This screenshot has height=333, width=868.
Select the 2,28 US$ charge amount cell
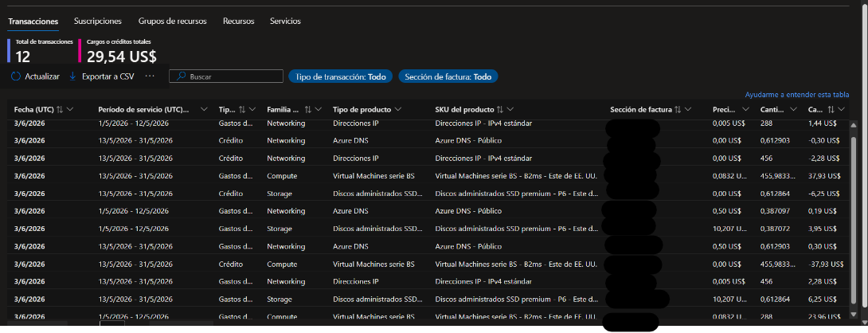pyautogui.click(x=823, y=282)
